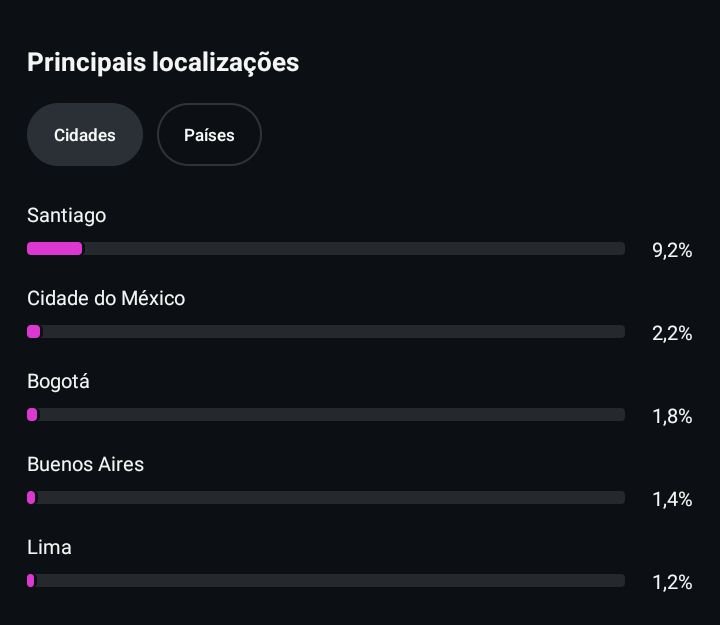Click the grey unfilled track of Cidade do México's bar
The height and width of the screenshot is (625, 720).
coord(330,331)
